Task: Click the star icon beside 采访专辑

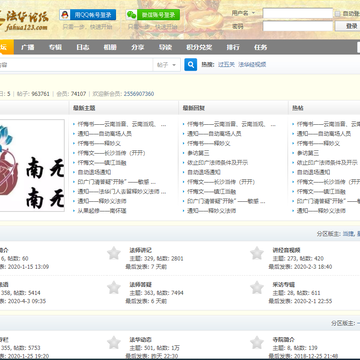Action: (x=257, y=288)
